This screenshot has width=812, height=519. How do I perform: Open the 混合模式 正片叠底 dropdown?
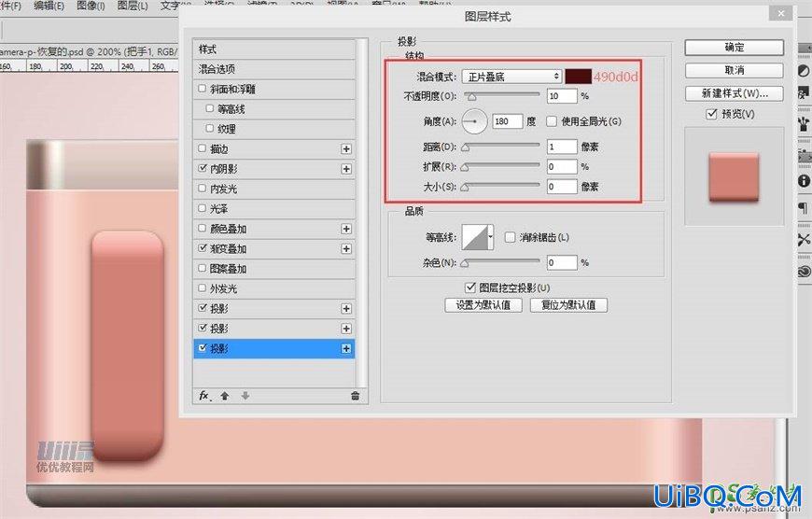pyautogui.click(x=511, y=77)
